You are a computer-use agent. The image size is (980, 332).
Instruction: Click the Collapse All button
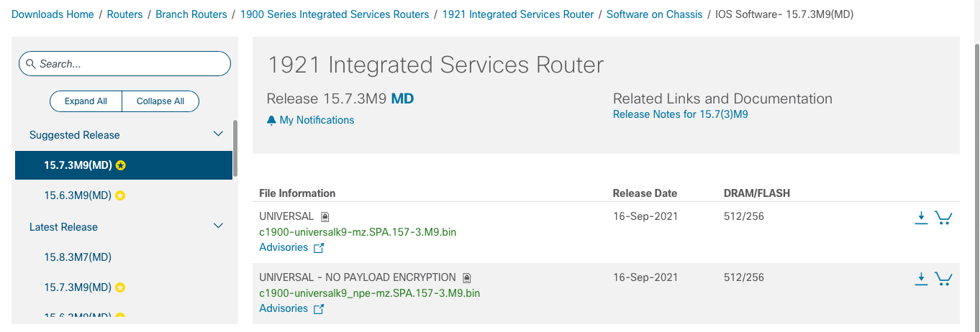pyautogui.click(x=160, y=101)
